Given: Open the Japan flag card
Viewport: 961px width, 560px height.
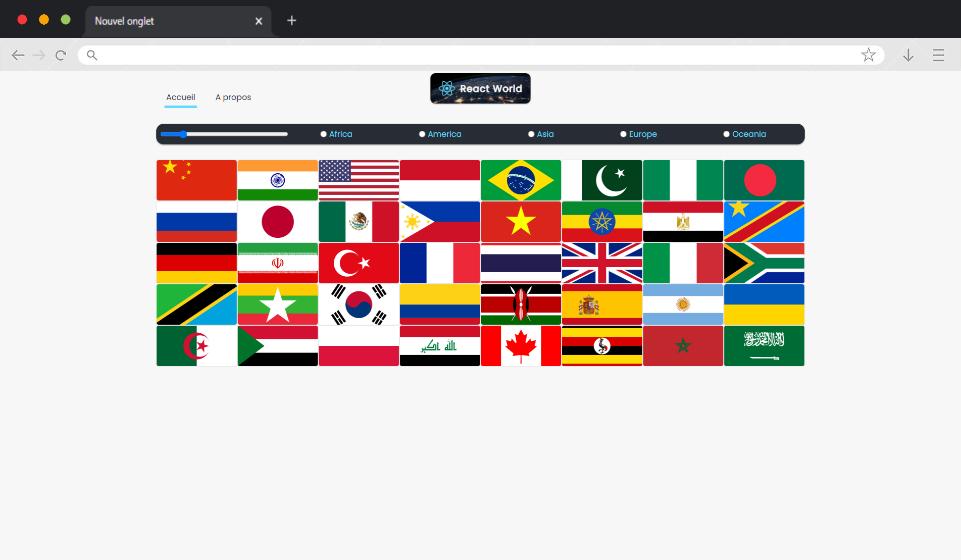Looking at the screenshot, I should coord(277,222).
